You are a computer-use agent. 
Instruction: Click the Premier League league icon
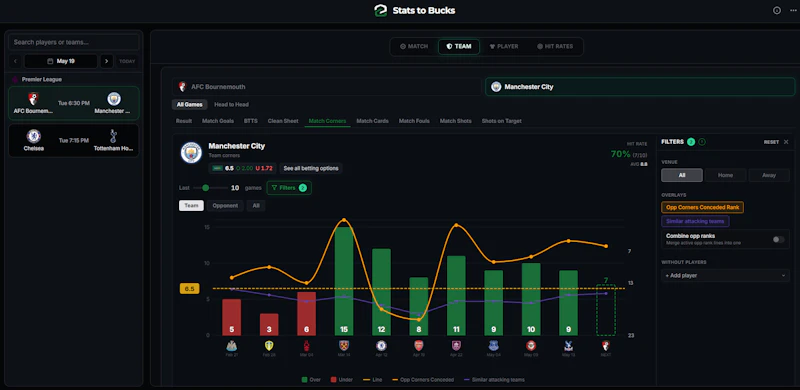[15, 80]
